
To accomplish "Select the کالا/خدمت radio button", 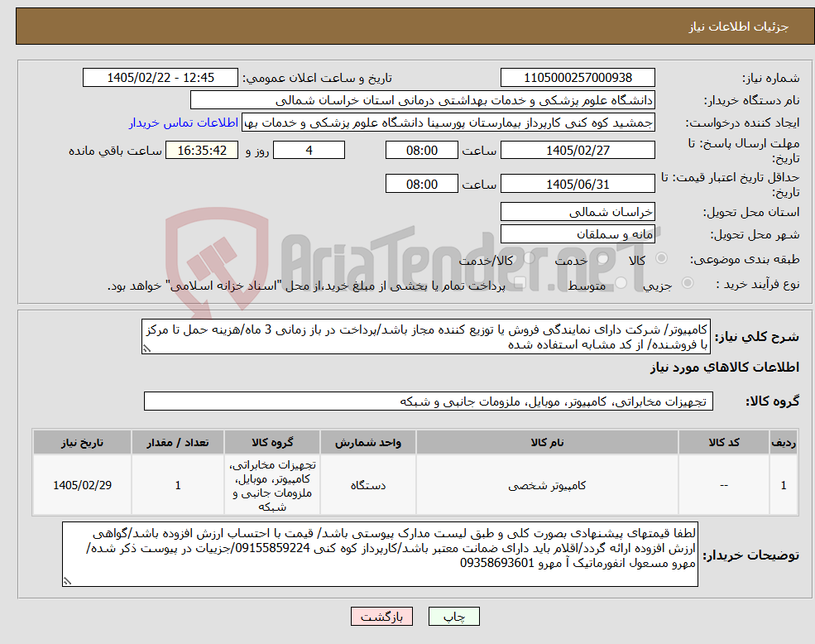I will click(x=529, y=258).
